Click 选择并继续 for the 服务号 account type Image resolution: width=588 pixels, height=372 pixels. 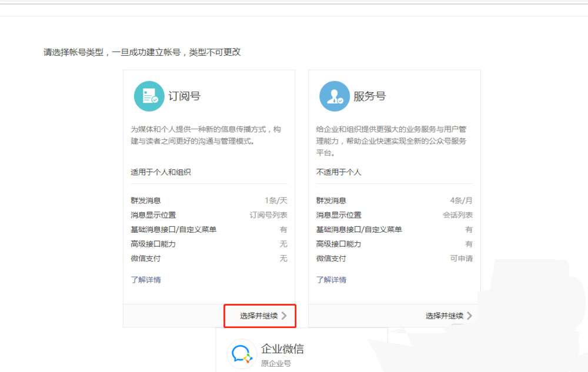(x=445, y=316)
